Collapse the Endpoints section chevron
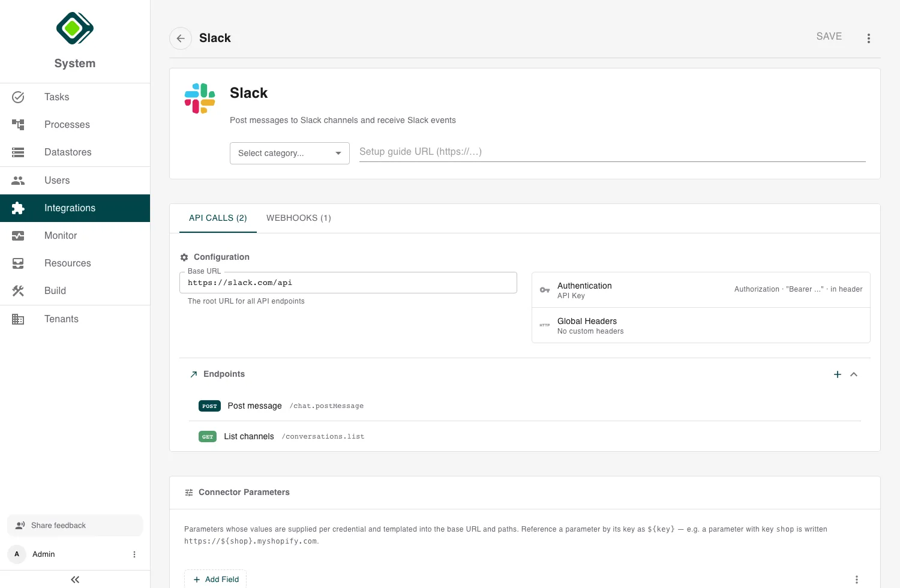This screenshot has height=588, width=900. 854,374
